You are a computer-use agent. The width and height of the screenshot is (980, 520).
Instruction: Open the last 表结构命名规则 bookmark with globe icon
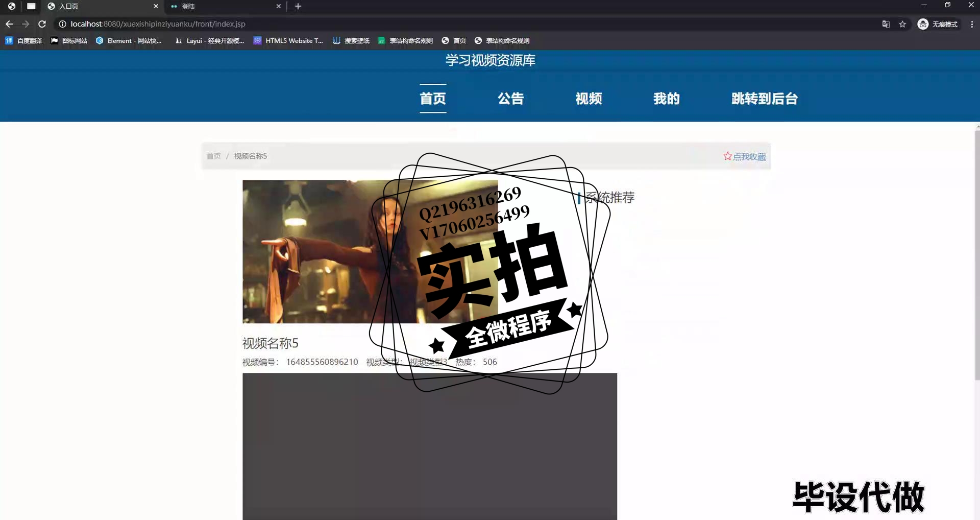(x=502, y=40)
